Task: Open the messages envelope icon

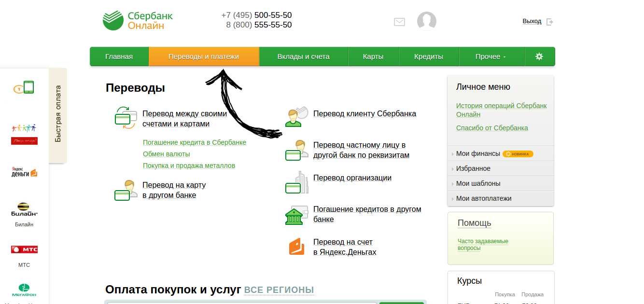Action: [399, 22]
